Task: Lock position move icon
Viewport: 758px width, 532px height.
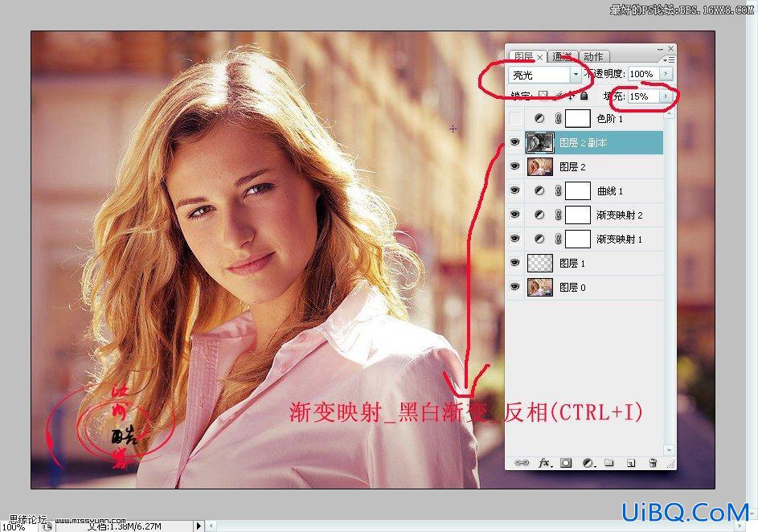Action: tap(571, 95)
